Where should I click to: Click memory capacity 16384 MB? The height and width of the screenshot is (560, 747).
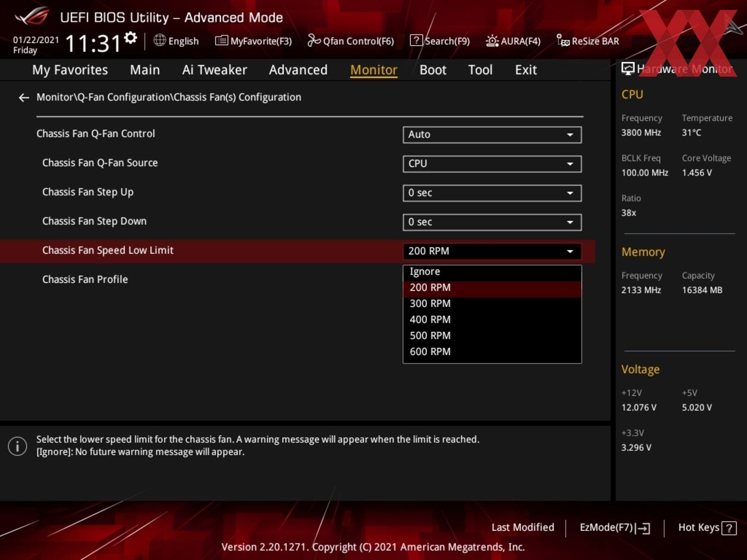coord(702,290)
